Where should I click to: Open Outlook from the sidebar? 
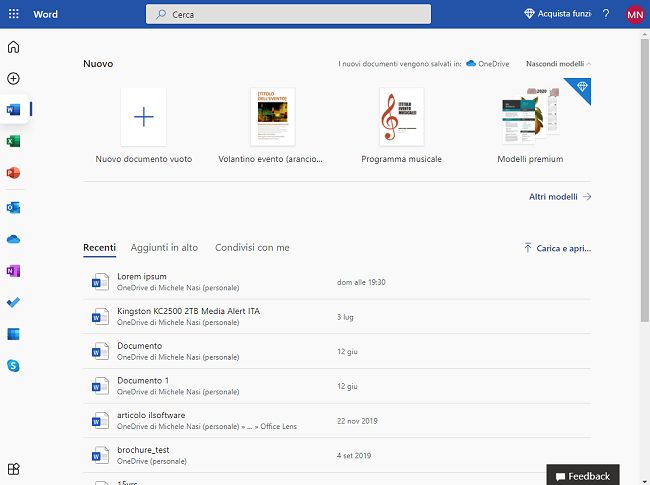coord(13,207)
